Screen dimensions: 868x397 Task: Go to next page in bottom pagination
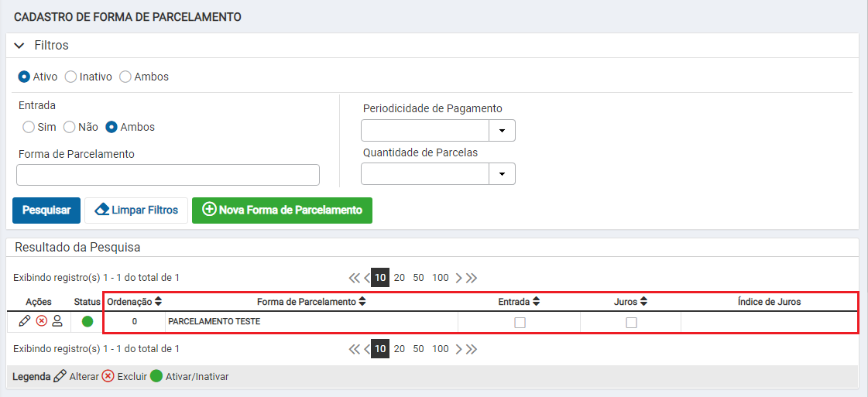click(458, 349)
